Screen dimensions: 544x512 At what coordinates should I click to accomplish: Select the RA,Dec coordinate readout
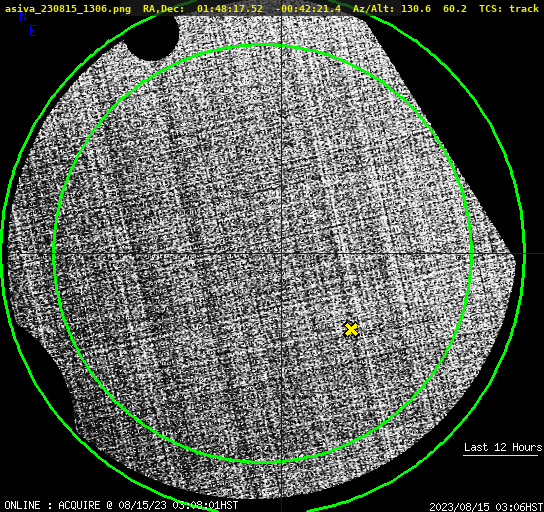coord(241,8)
